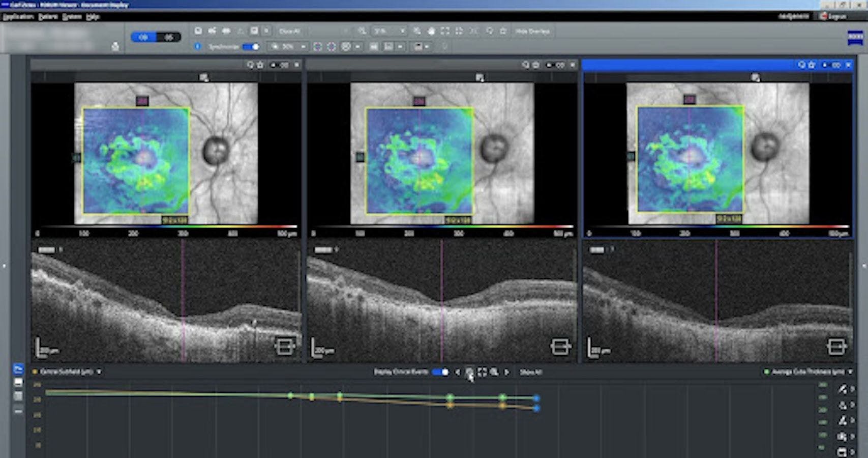Open the dropdown arrow next to Close All
The height and width of the screenshot is (458, 868).
(266, 31)
